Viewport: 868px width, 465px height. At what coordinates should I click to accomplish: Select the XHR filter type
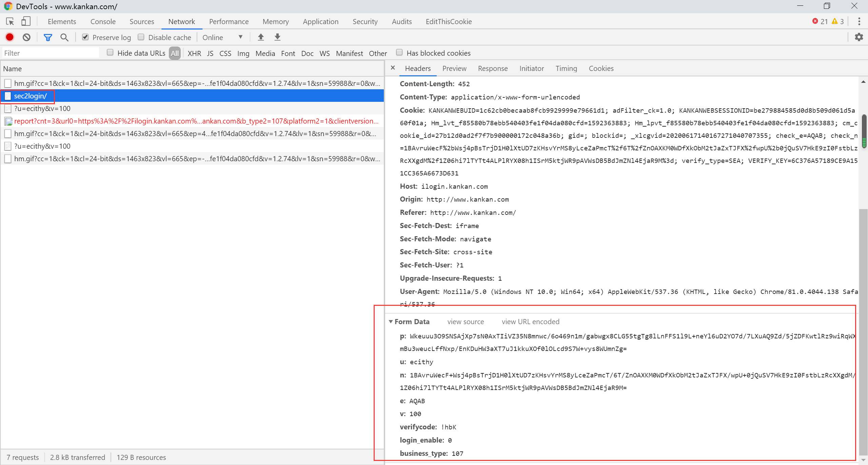(194, 53)
